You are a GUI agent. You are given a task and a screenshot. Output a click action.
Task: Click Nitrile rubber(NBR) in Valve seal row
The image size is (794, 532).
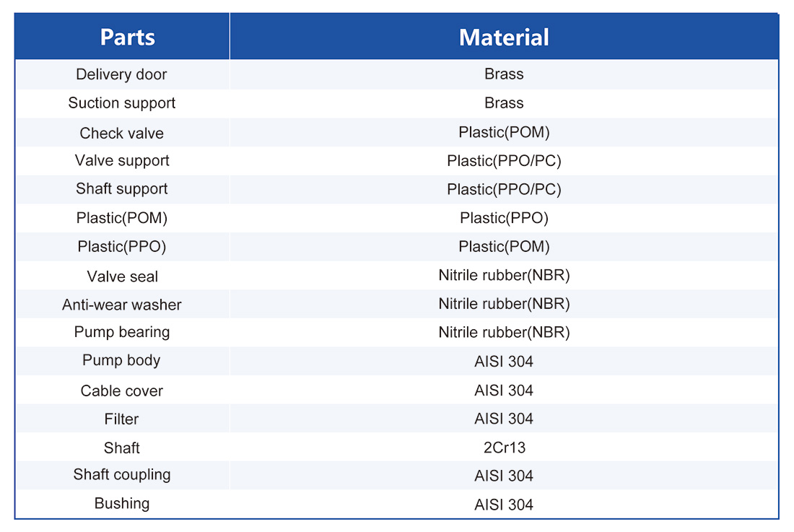(x=504, y=276)
